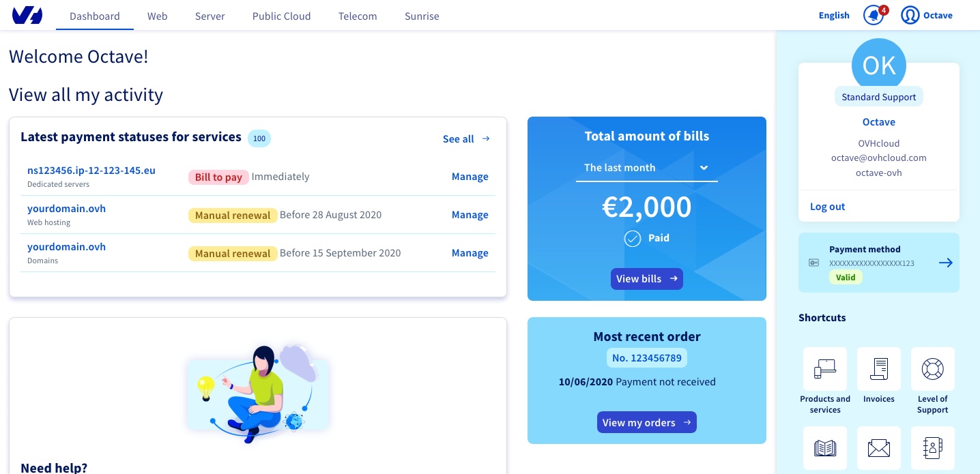Open the Octave account menu icon
Viewport: 980px width, 474px height.
point(910,15)
